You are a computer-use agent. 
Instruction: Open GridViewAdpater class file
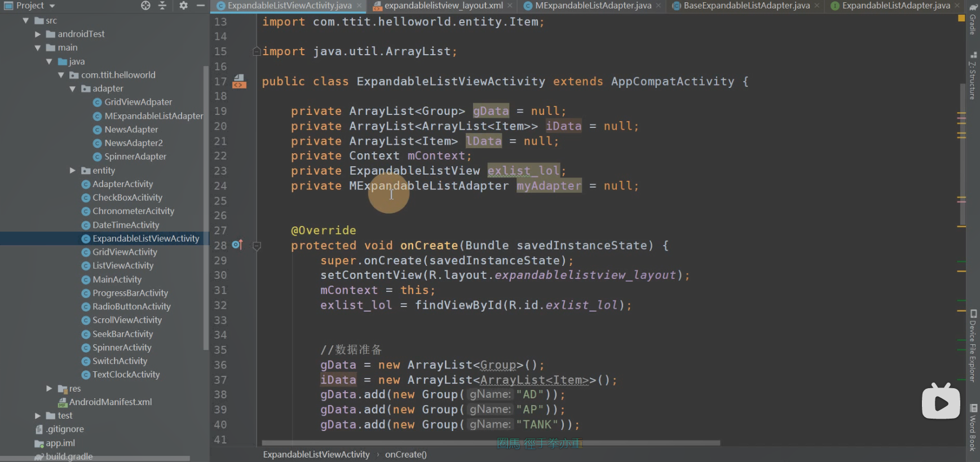(133, 102)
